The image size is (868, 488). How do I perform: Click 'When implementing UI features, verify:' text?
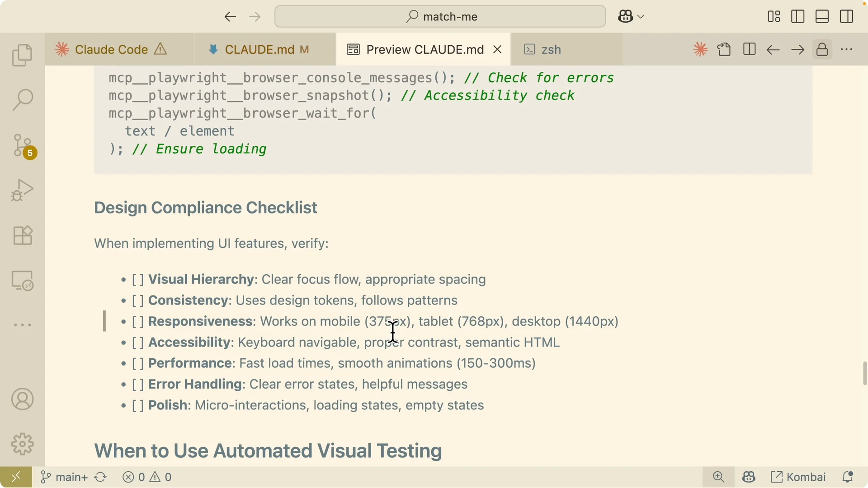coord(211,244)
